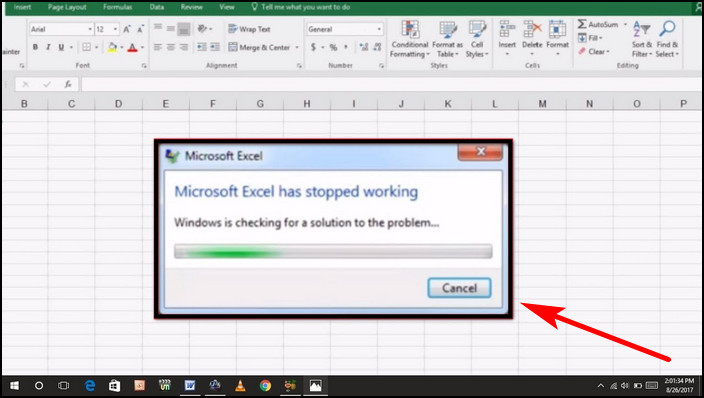Viewport: 704px width, 398px height.
Task: Open the Formulas ribbon tab
Action: [118, 7]
